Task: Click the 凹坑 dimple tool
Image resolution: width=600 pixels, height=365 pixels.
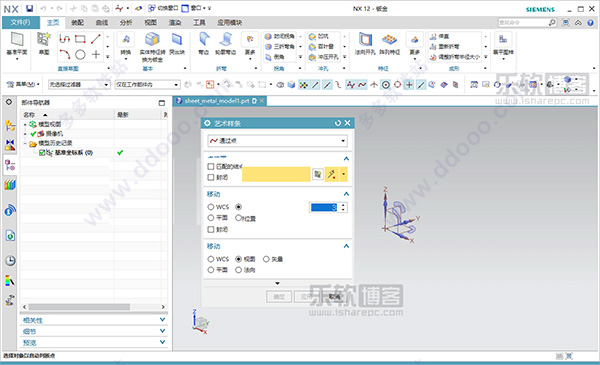Action: [319, 36]
